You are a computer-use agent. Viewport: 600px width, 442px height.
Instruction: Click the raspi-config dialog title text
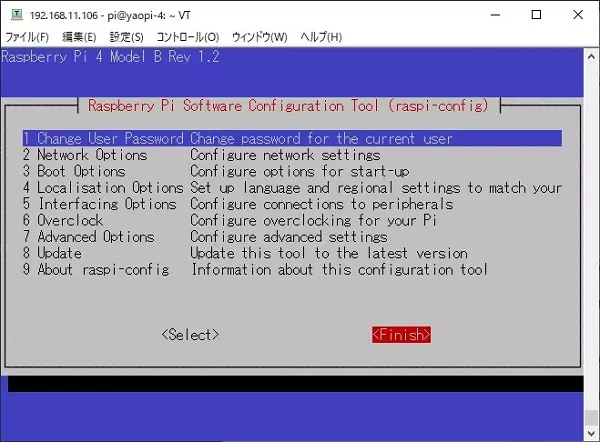(x=288, y=105)
